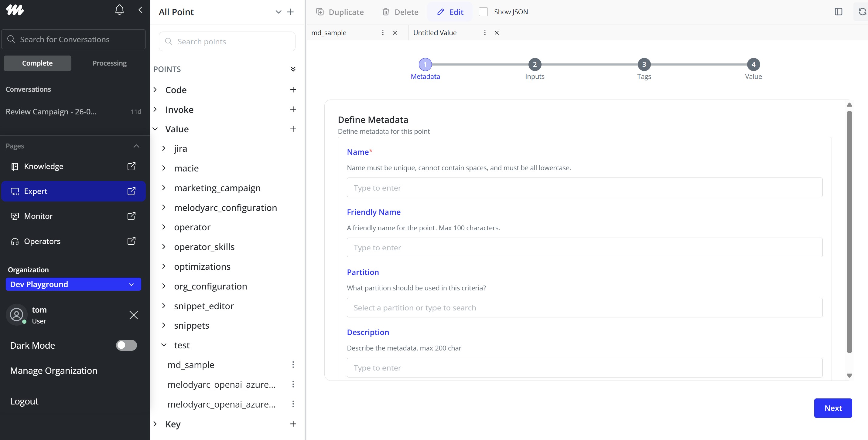This screenshot has width=868, height=440.
Task: Go to step 3 Tags
Action: coord(644,64)
